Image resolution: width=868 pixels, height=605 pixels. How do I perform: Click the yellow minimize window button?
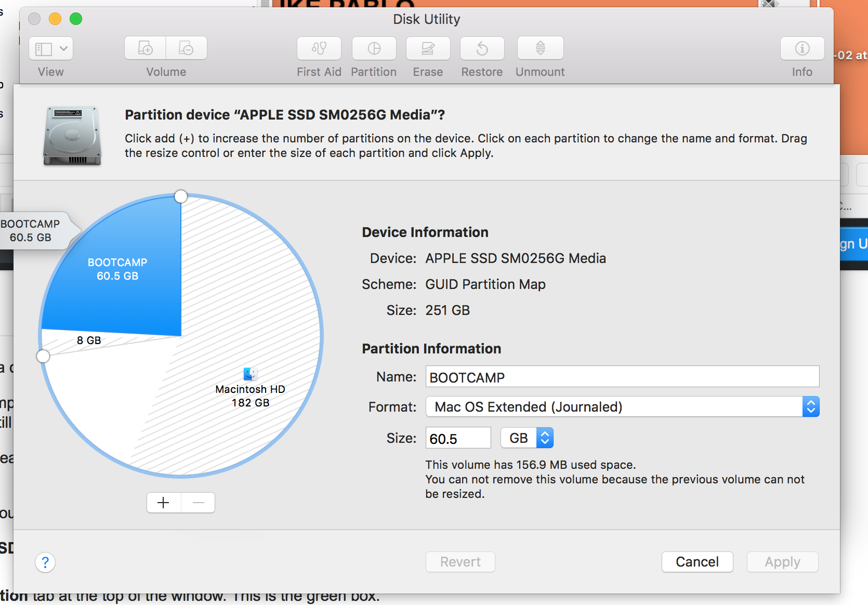click(x=55, y=19)
